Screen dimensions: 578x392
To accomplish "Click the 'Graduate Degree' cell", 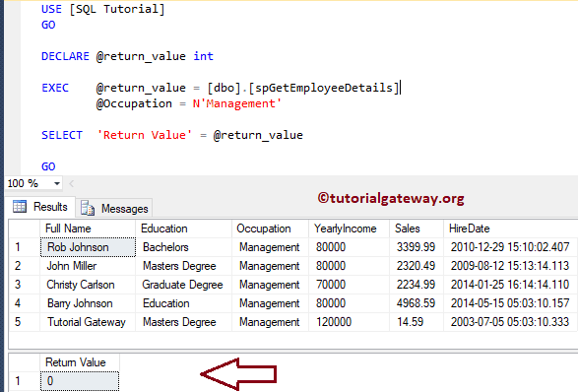I will coord(183,285).
